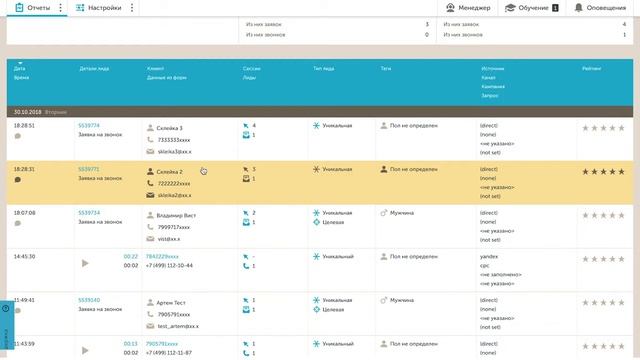Open the Настройки tab
Image resolution: width=640 pixels, height=360 pixels.
pyautogui.click(x=99, y=8)
